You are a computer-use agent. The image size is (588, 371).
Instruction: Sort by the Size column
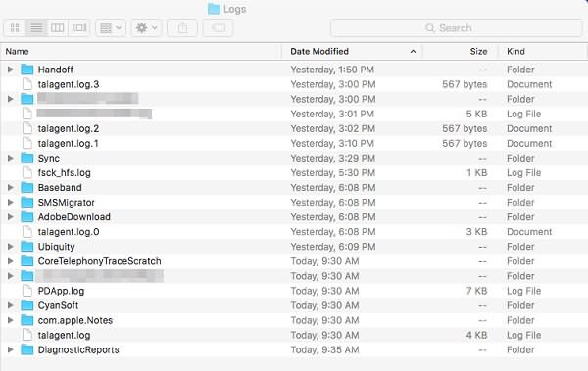tap(461, 51)
